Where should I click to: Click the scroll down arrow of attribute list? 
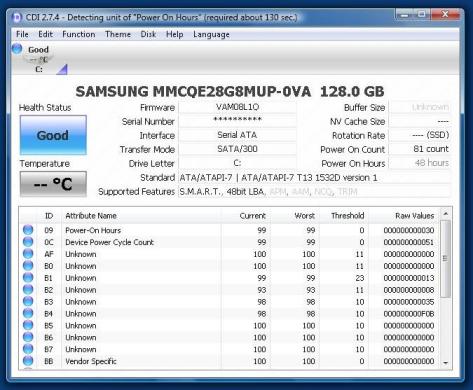[446, 363]
